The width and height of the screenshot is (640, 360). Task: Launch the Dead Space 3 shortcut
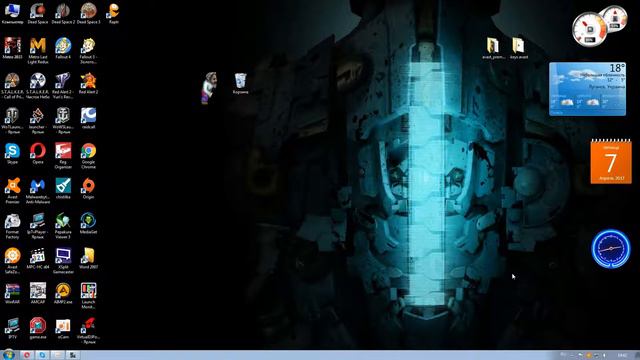[x=88, y=13]
